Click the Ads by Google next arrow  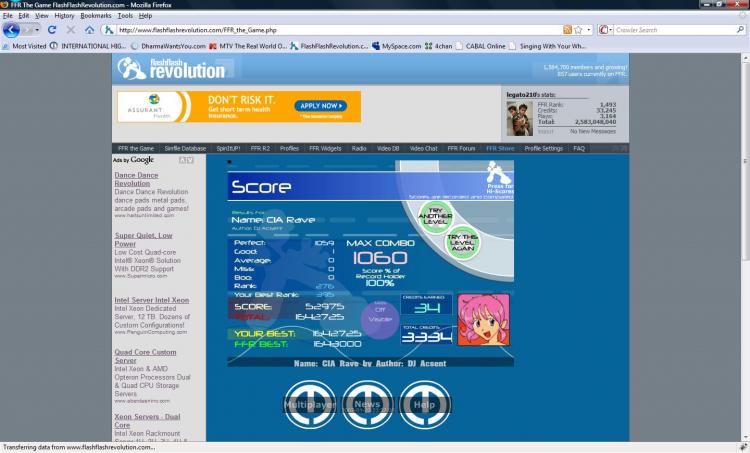[x=190, y=160]
